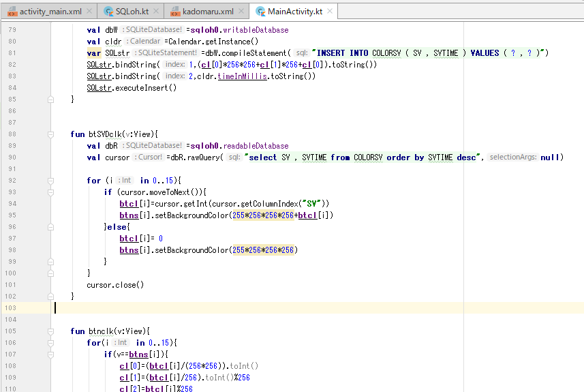Image resolution: width=584 pixels, height=392 pixels.
Task: Collapse the for loop at line 92
Action: pos(50,181)
